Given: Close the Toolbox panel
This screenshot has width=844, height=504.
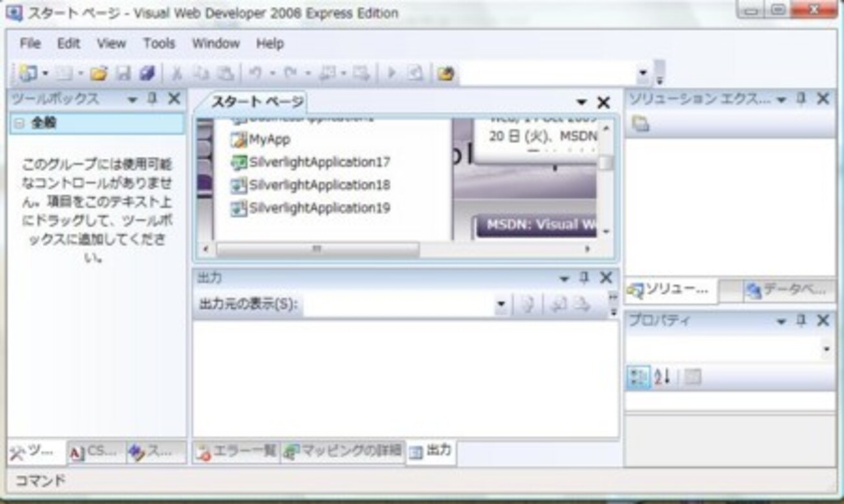Looking at the screenshot, I should coord(174,99).
